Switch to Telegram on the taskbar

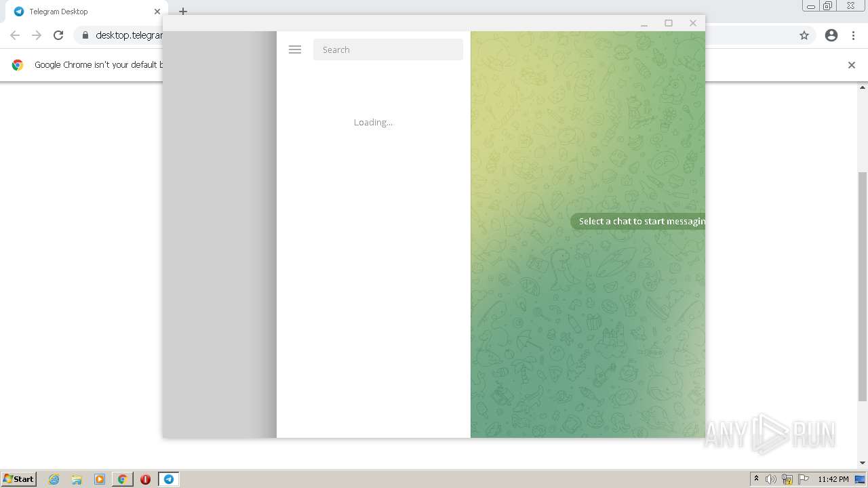click(x=169, y=479)
